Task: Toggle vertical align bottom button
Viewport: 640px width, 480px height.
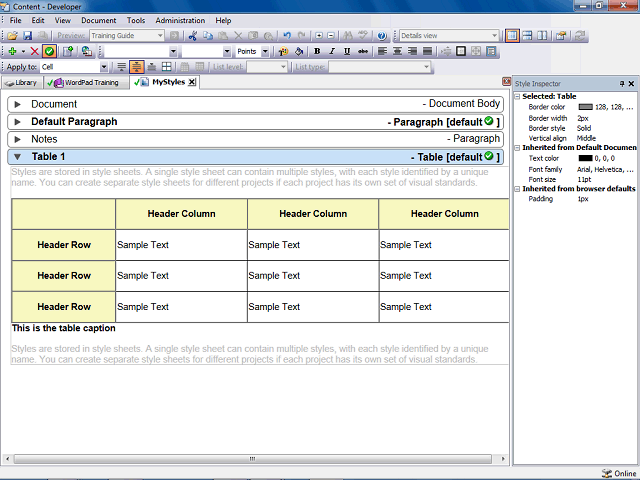Action: (x=151, y=67)
